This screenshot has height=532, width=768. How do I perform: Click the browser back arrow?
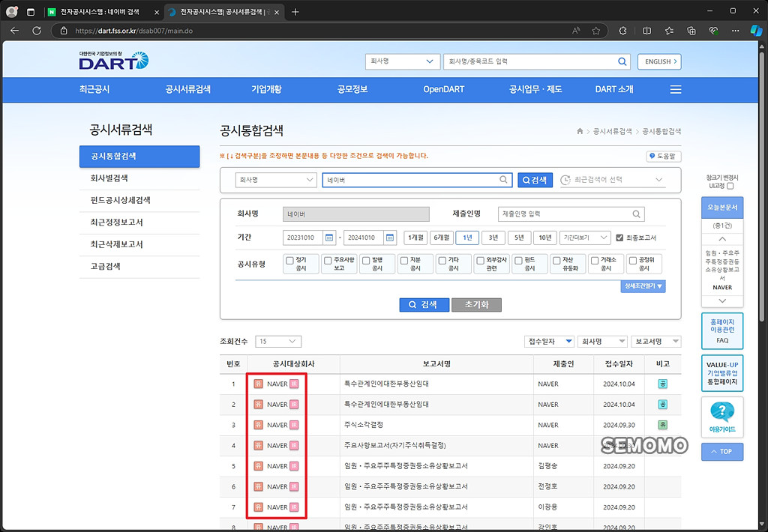pyautogui.click(x=15, y=30)
